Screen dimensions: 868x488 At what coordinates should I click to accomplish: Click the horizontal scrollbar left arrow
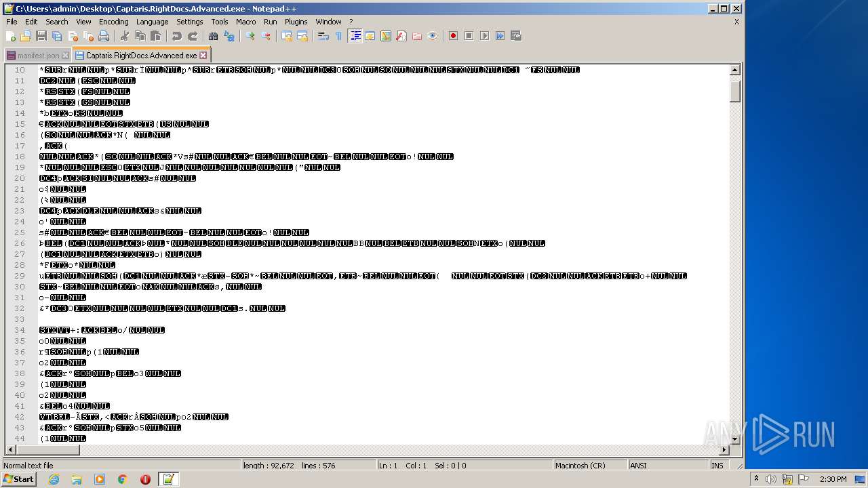(10, 449)
